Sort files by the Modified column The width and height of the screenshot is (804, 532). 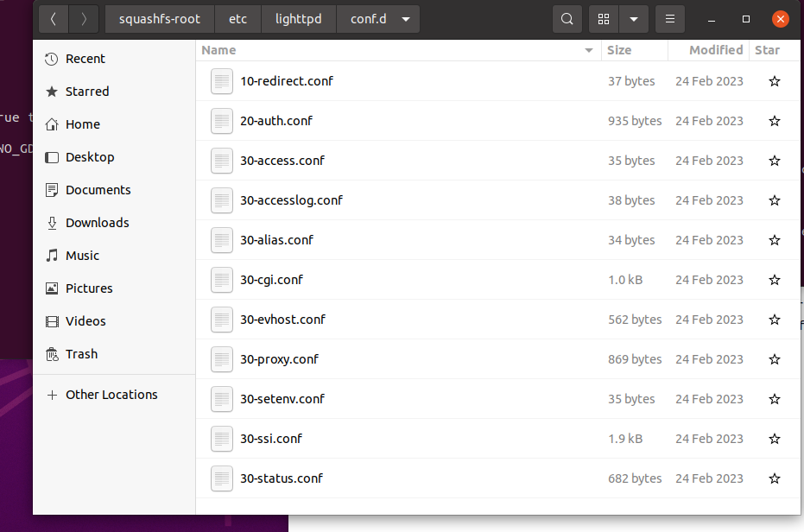[715, 50]
